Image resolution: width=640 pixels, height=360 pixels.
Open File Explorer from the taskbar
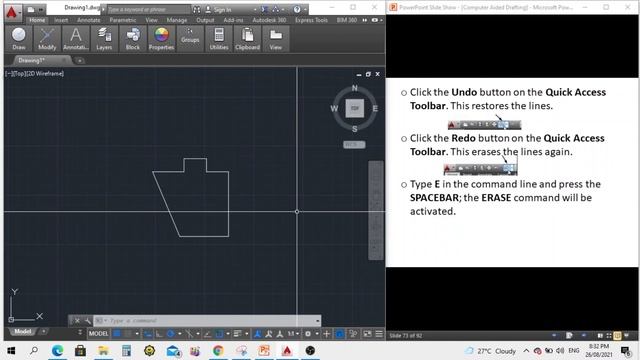tap(103, 351)
